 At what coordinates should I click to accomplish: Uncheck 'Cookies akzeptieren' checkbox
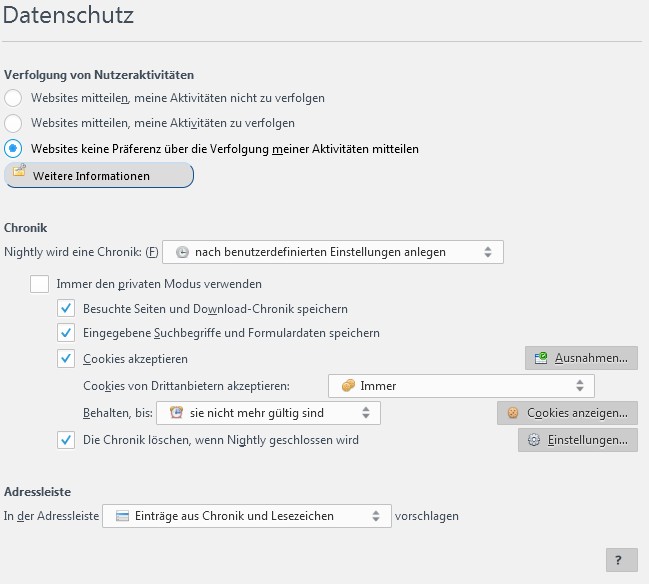[67, 359]
